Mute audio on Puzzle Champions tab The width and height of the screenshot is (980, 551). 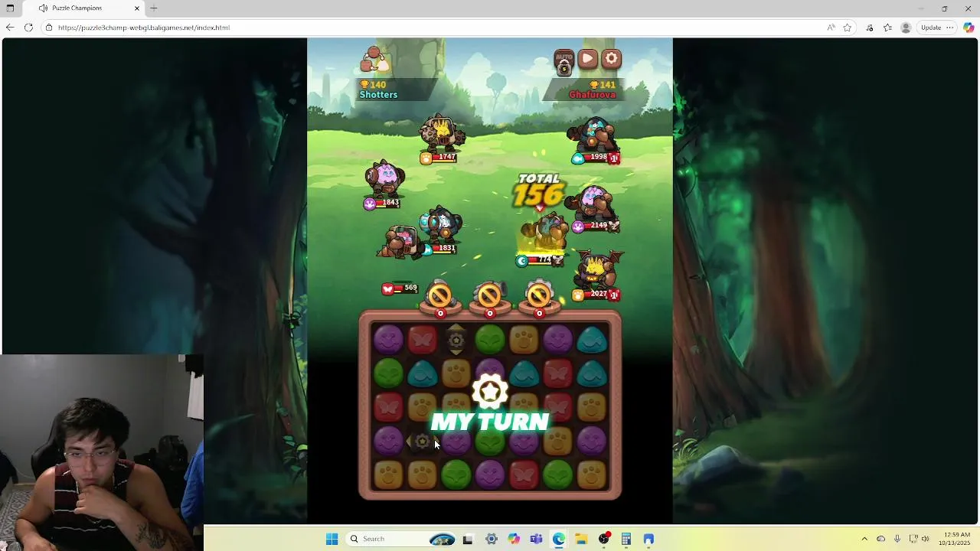[x=43, y=8]
